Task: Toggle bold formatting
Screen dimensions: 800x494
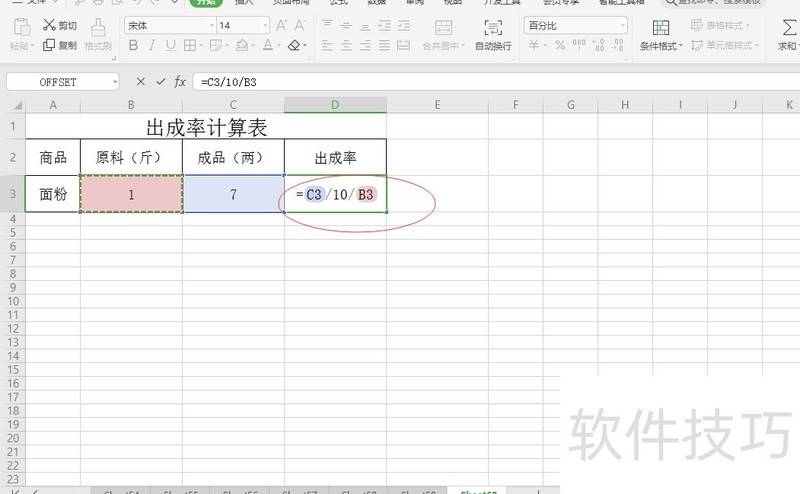Action: pyautogui.click(x=132, y=45)
